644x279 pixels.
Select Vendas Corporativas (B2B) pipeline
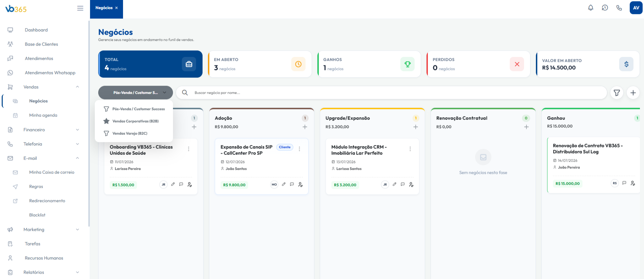tap(134, 121)
